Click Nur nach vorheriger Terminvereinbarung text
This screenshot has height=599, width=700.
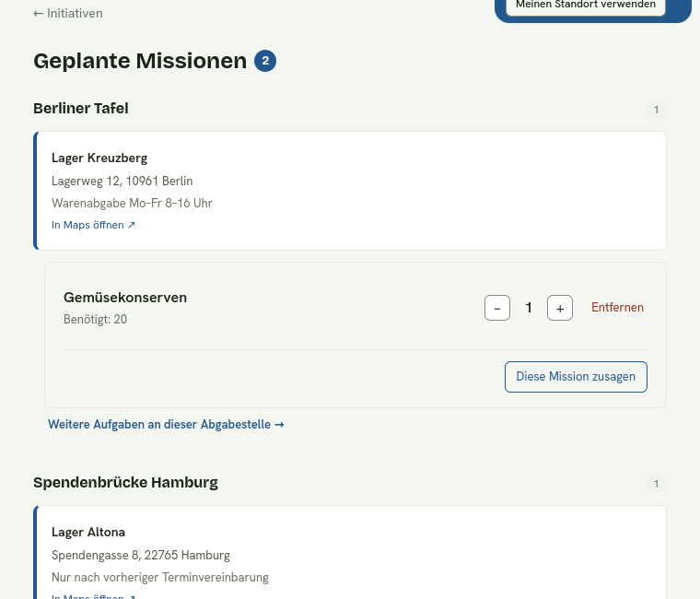[x=160, y=578]
